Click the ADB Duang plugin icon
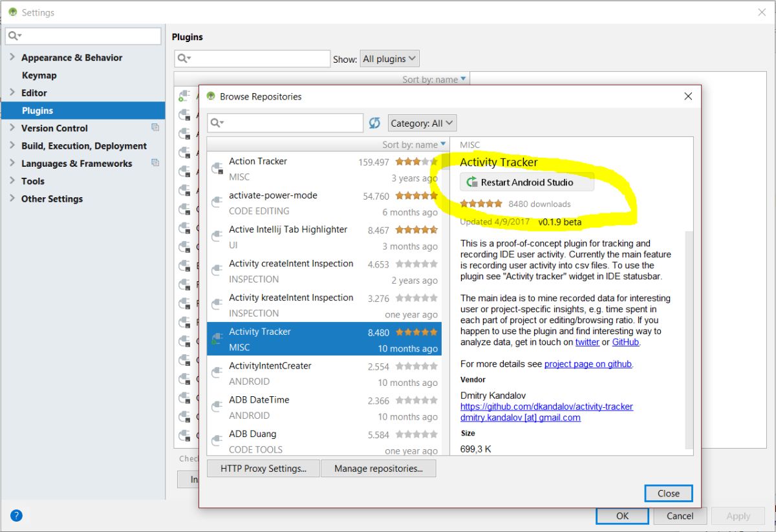776x532 pixels. click(218, 442)
